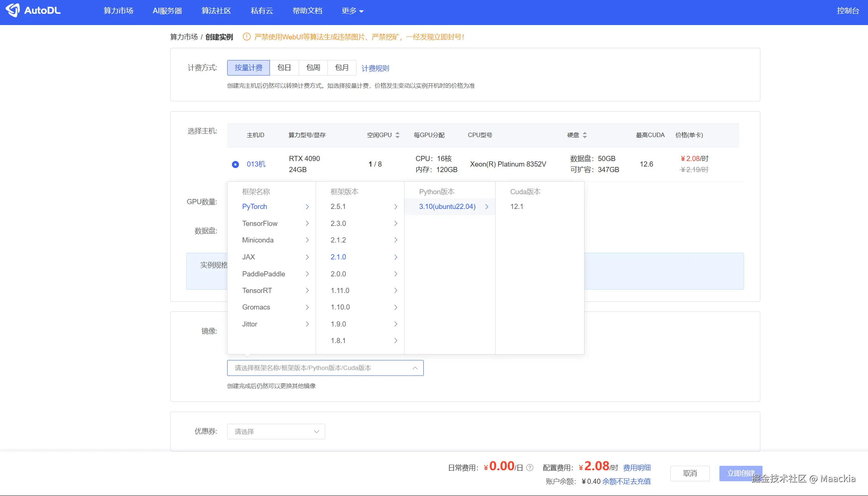Viewport: 868px width, 496px height.
Task: Click the arrow beside the TensorFlow framework
Action: click(x=307, y=224)
